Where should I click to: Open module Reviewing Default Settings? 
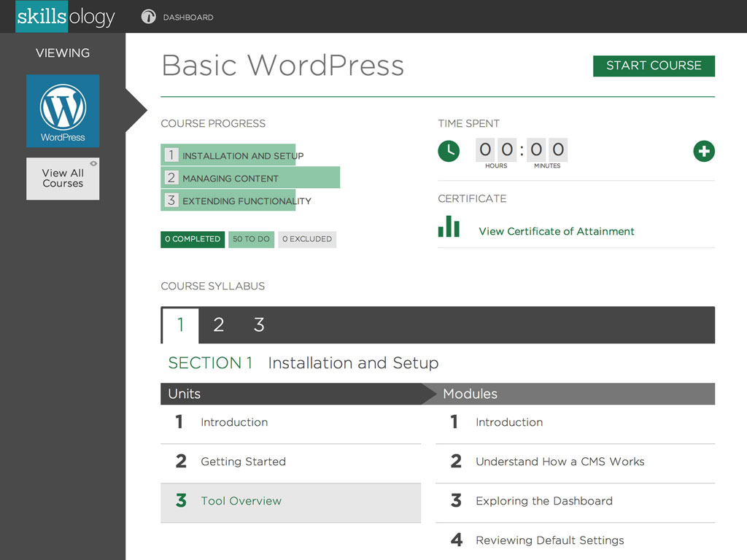pyautogui.click(x=575, y=541)
